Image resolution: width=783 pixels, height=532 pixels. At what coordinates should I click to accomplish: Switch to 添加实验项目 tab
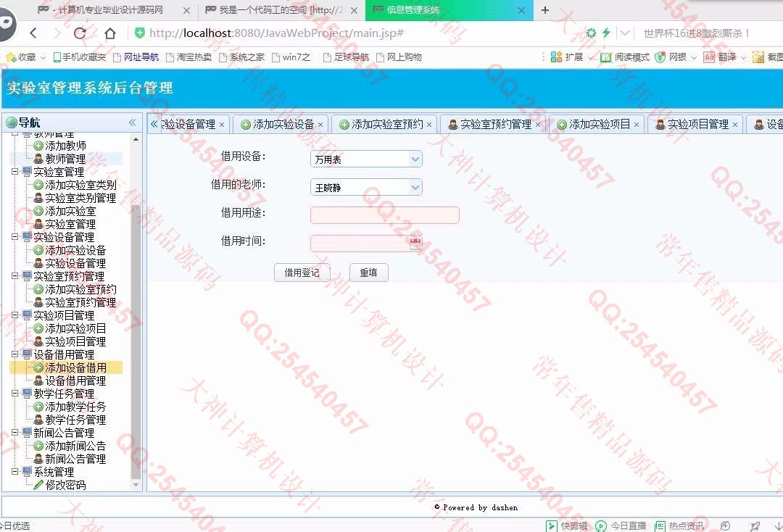point(597,124)
